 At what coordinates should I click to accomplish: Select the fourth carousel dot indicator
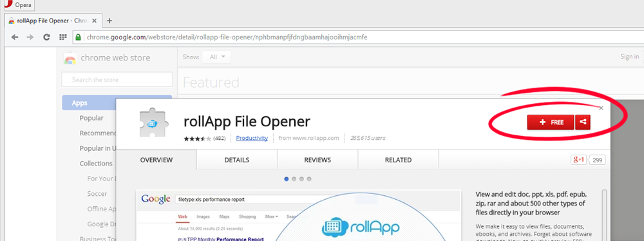pos(309,179)
